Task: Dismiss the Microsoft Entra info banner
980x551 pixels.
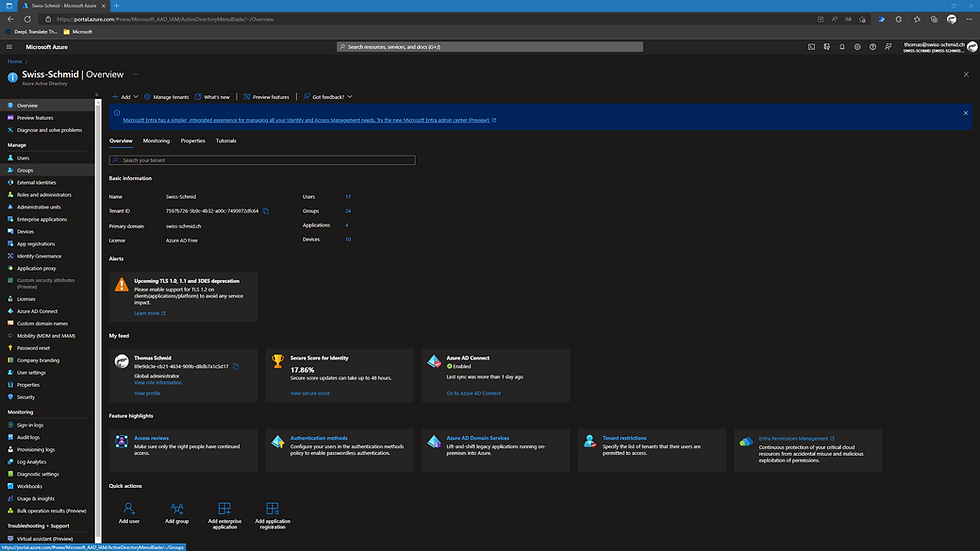Action: (966, 113)
